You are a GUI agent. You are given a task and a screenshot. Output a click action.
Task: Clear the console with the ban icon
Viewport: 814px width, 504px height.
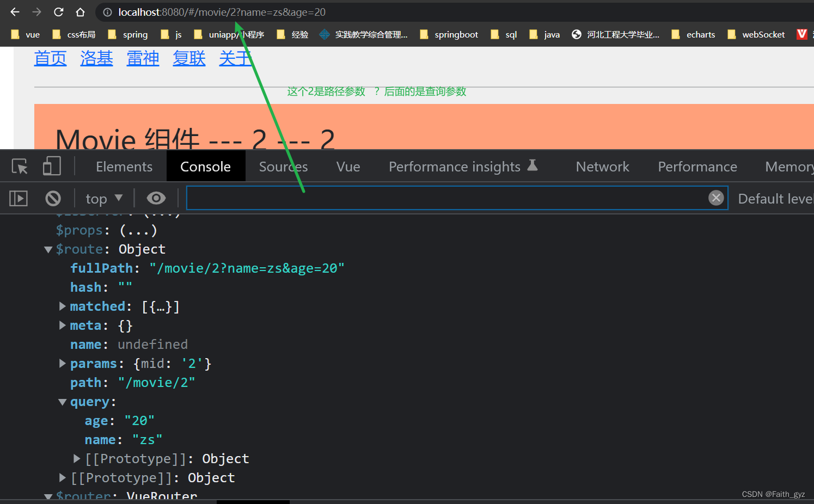click(53, 198)
